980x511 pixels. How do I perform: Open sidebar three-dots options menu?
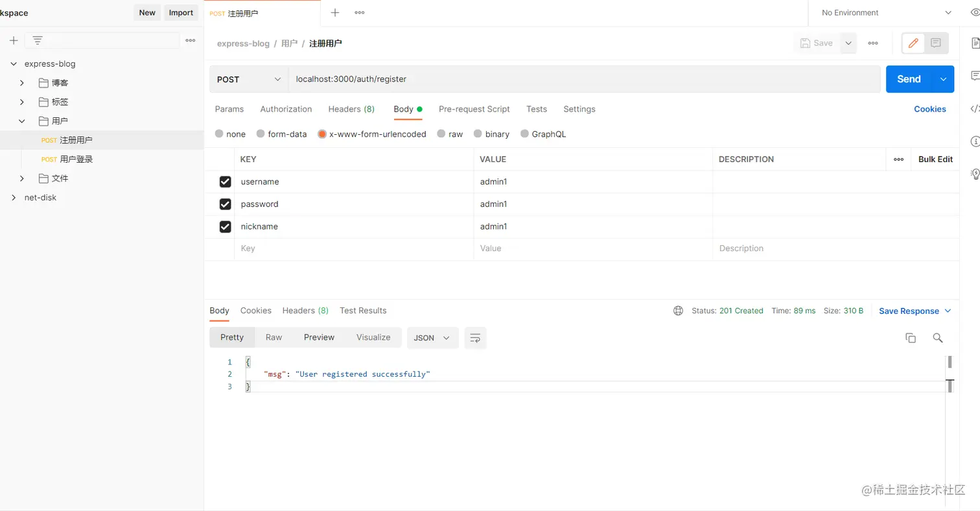191,40
